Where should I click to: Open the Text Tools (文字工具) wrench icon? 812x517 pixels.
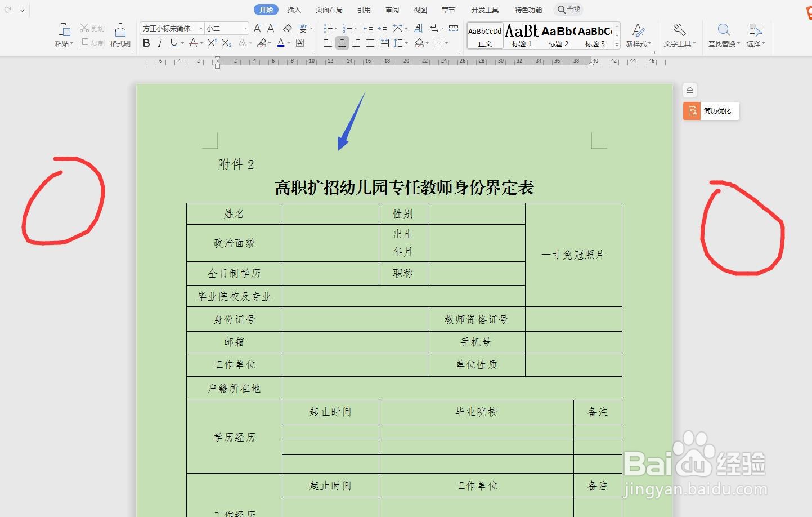679,30
